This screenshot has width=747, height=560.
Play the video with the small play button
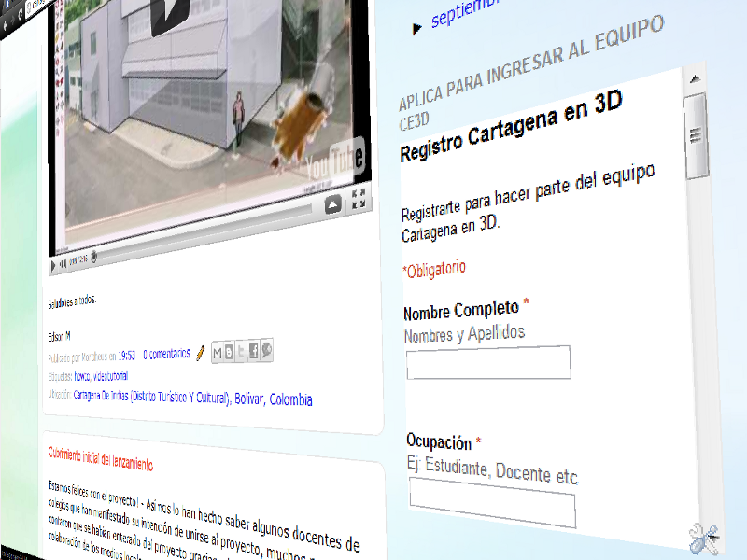tap(53, 265)
